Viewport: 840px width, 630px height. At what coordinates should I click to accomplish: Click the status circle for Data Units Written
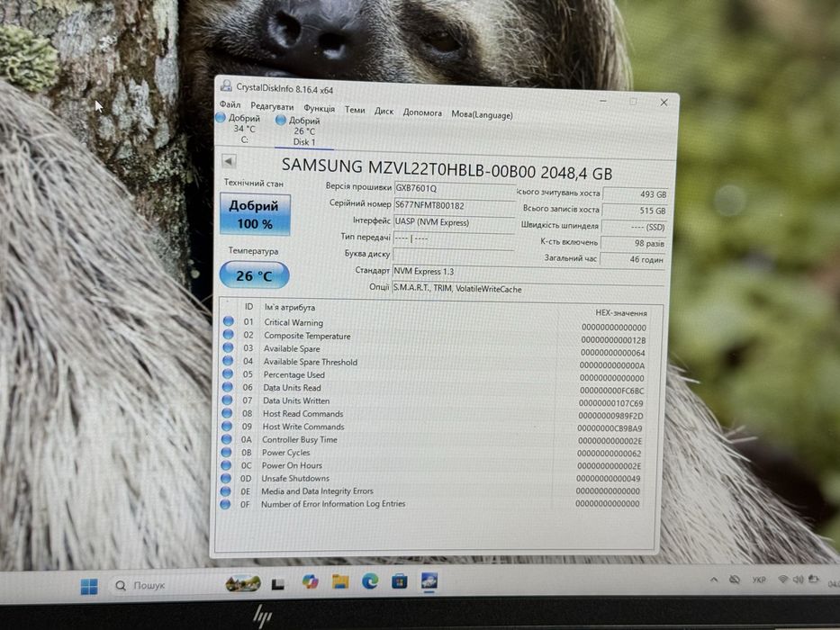pyautogui.click(x=227, y=400)
